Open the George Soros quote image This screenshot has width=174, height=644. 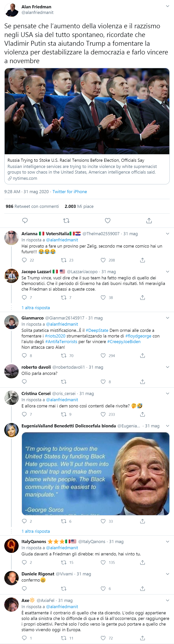pos(96,474)
